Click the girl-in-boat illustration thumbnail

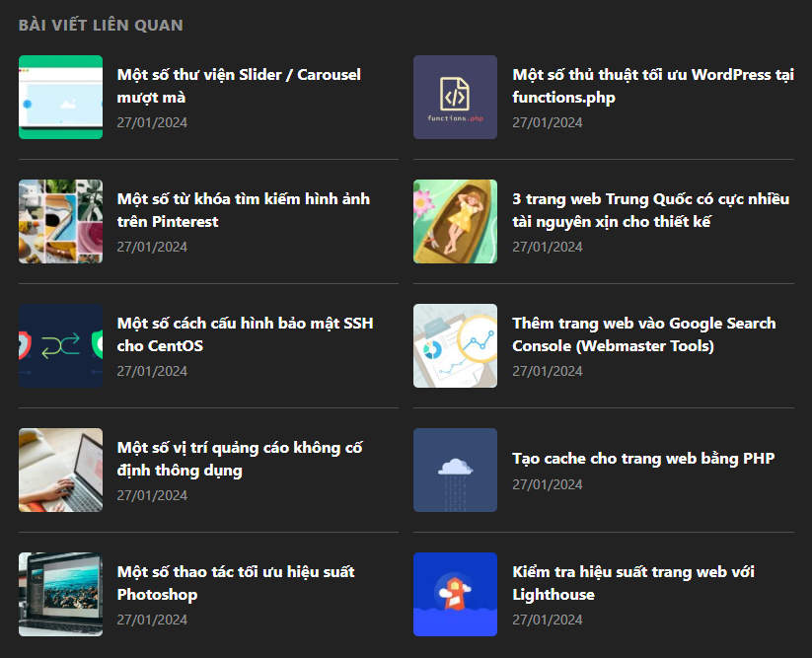click(x=455, y=222)
